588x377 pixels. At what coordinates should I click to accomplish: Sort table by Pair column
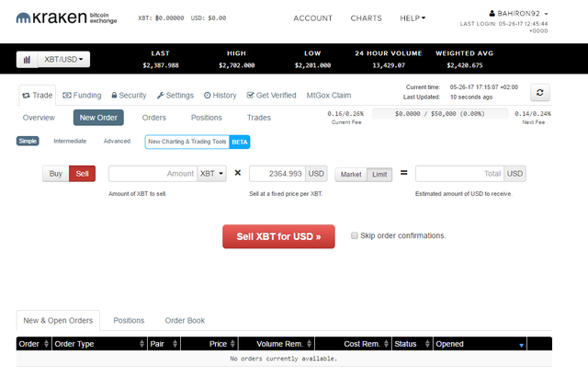pos(164,344)
